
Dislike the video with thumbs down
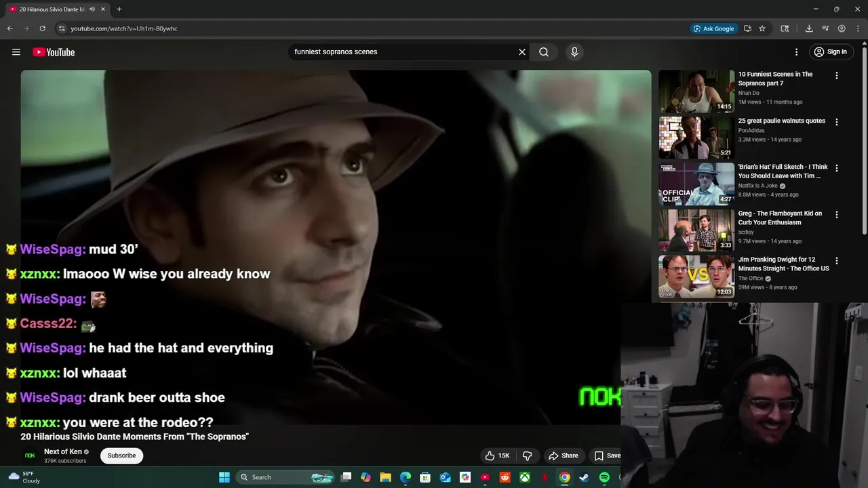tap(527, 455)
